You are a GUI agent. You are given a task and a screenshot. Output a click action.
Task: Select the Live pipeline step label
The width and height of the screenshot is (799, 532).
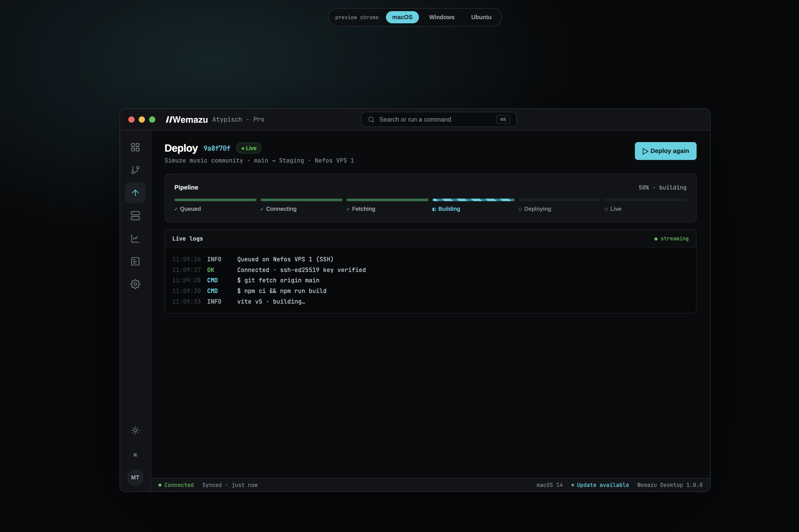tap(613, 209)
